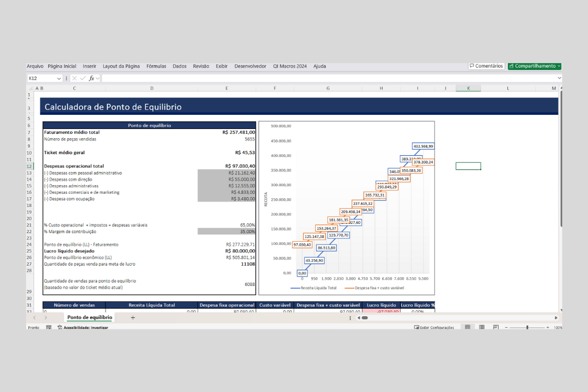Viewport: 588px width, 392px height.
Task: Switch to Page Layout view icon
Action: click(x=482, y=327)
